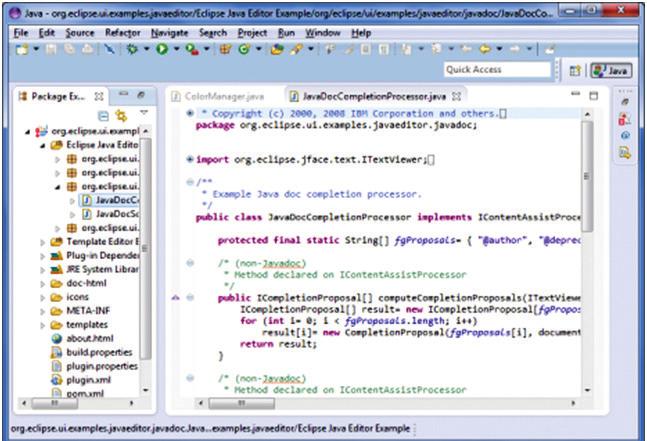This screenshot has height=441, width=647.
Task: Minimize the Package Explorer view
Action: (123, 94)
